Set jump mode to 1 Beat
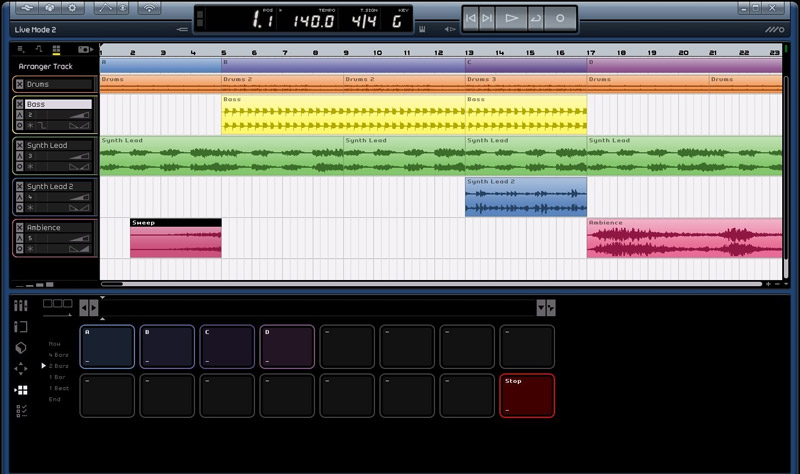Viewport: 800px width, 474px height. [x=59, y=388]
